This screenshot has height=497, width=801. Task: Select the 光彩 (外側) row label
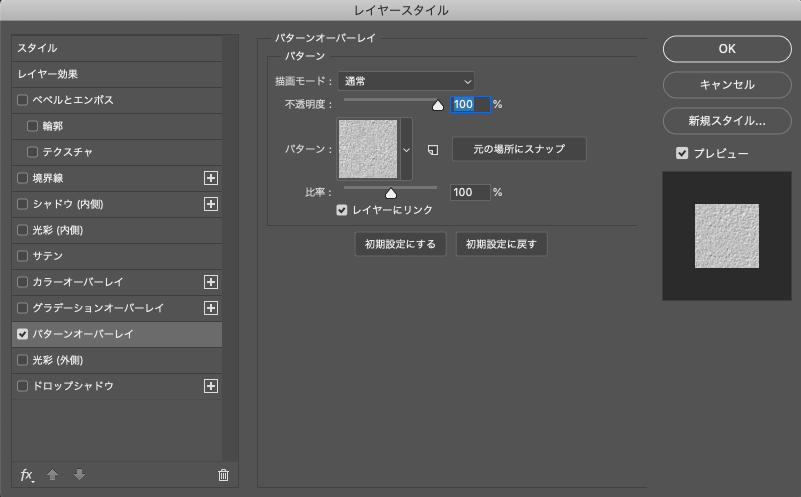[58, 360]
